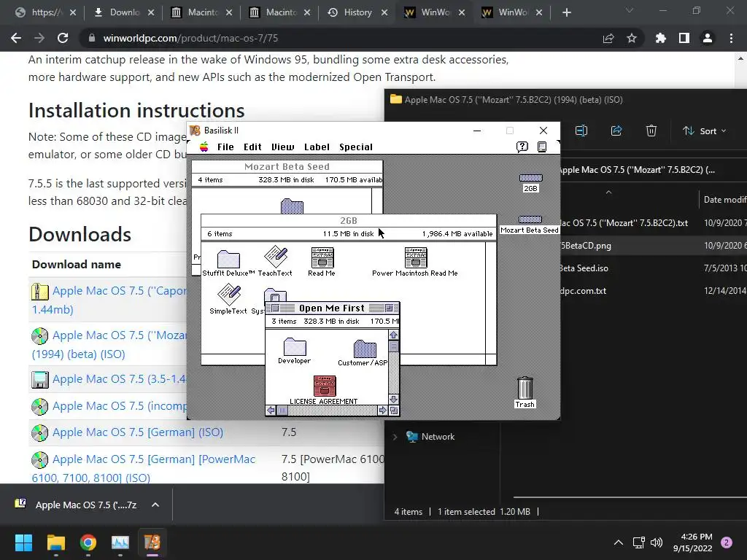Open Chrome three-dot menu
This screenshot has width=747, height=560.
[x=731, y=38]
